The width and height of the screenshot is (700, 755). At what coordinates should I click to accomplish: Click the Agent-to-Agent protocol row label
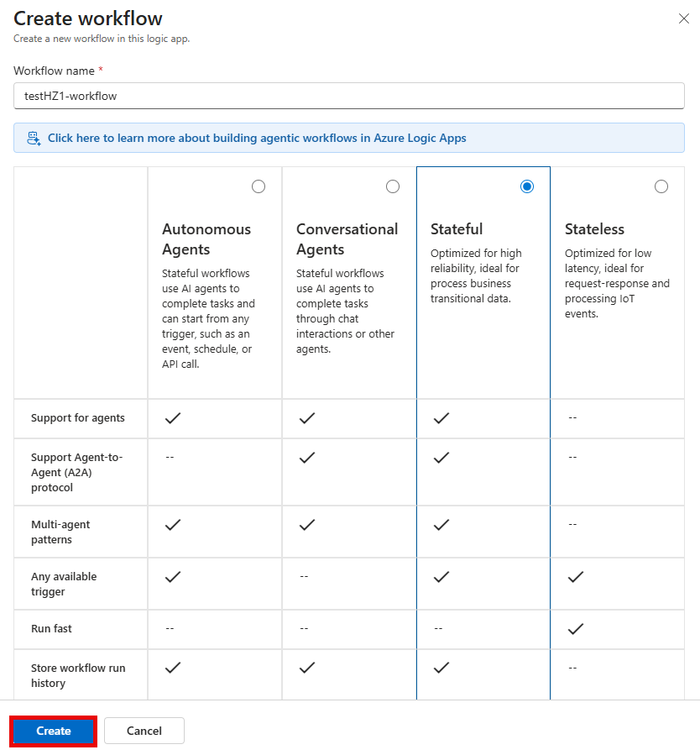point(76,472)
